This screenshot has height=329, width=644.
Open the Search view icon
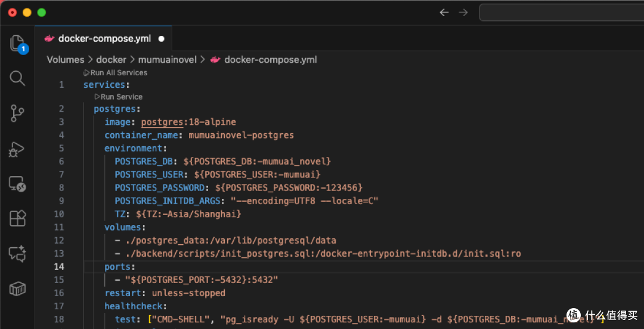tap(17, 78)
